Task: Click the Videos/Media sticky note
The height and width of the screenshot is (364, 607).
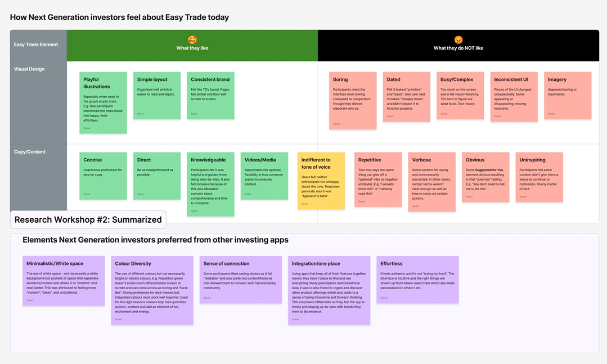Action: (x=264, y=176)
